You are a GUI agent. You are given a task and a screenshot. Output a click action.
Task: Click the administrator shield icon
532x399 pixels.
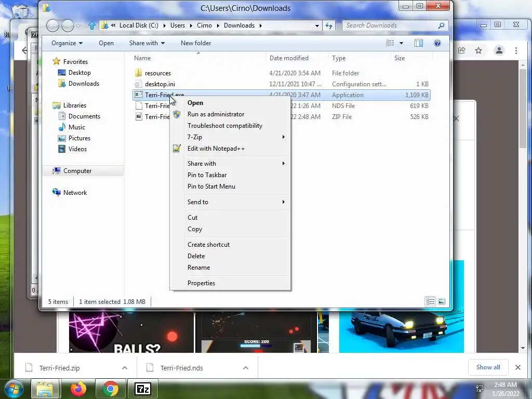177,114
